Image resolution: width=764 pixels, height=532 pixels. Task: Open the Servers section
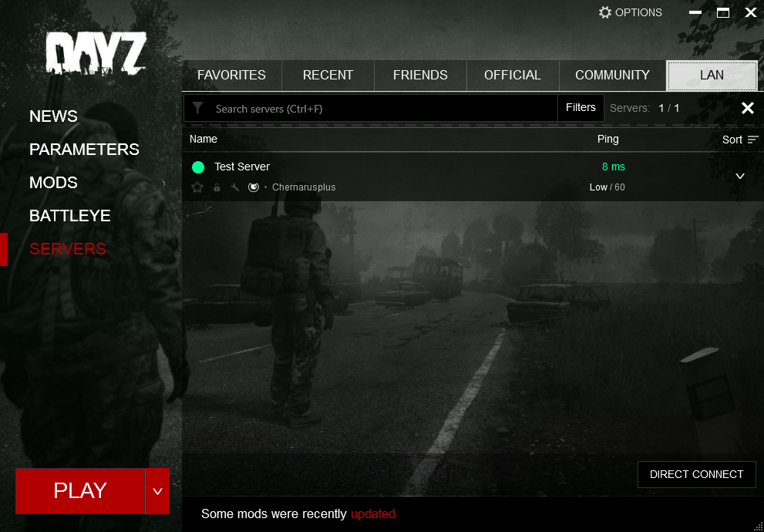tap(68, 249)
